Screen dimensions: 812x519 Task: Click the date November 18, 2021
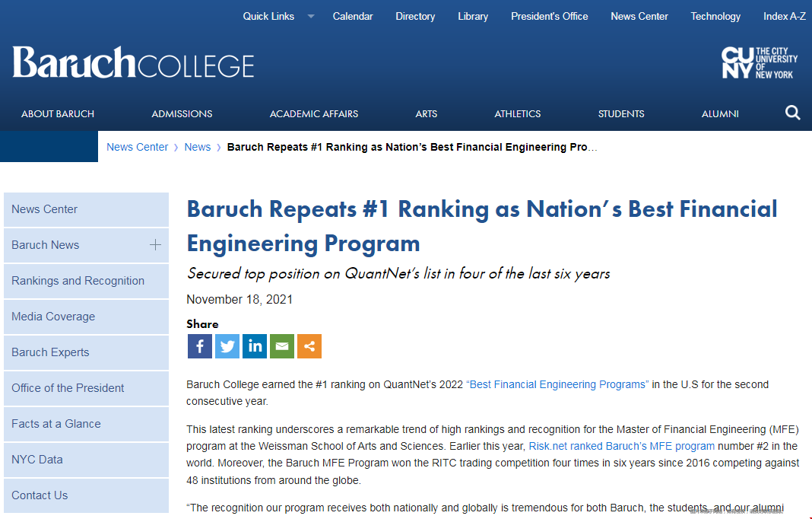239,300
